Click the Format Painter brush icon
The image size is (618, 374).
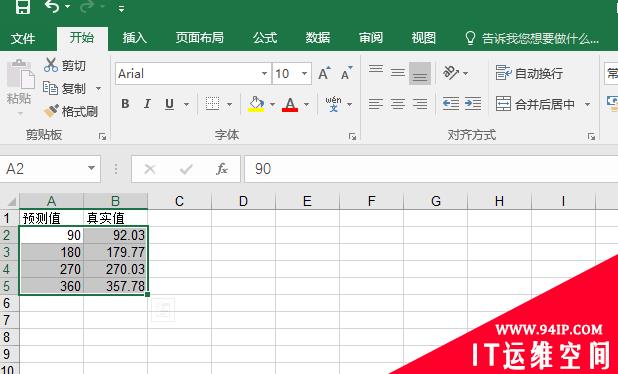(51, 112)
